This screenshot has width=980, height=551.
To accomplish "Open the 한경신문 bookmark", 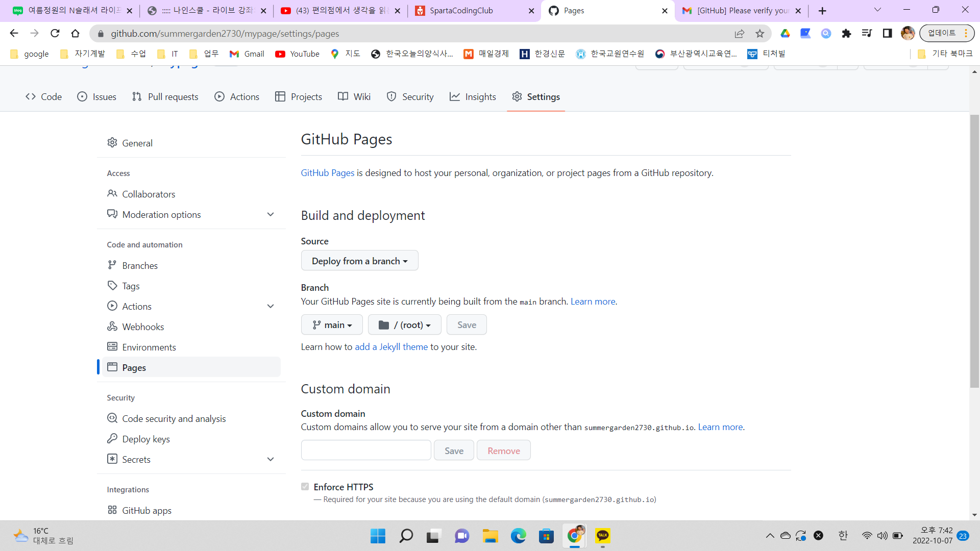I will [x=542, y=54].
